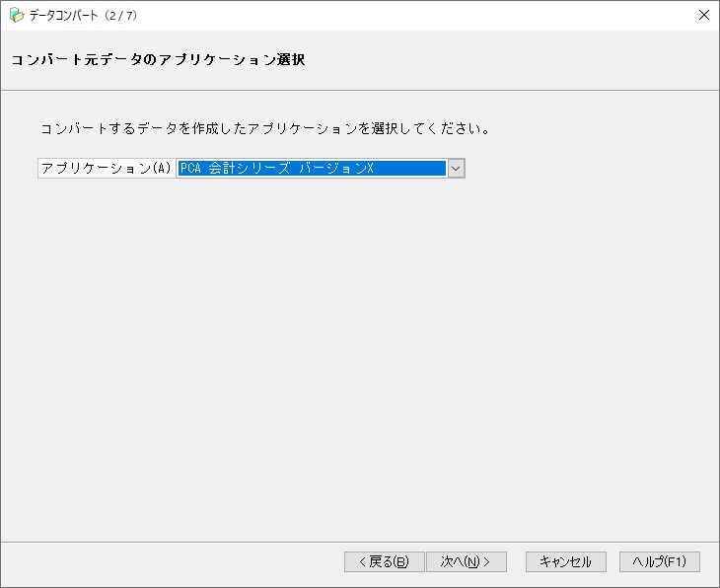Close the データコンバート dialog window
This screenshot has width=720, height=588.
point(703,15)
